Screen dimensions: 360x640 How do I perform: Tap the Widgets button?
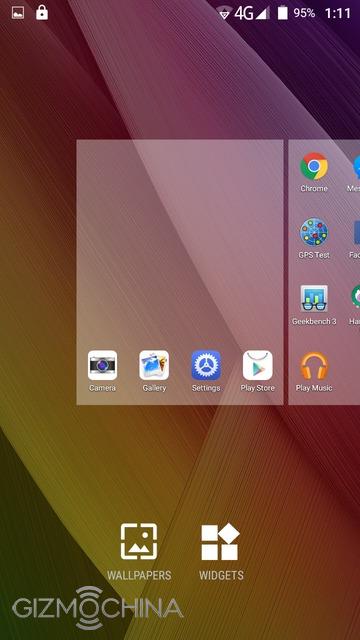221,552
